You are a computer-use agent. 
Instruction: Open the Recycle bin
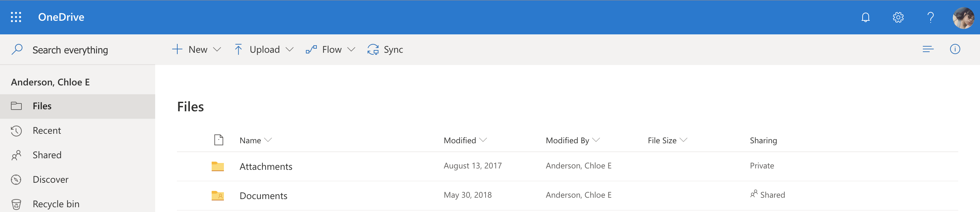click(56, 204)
